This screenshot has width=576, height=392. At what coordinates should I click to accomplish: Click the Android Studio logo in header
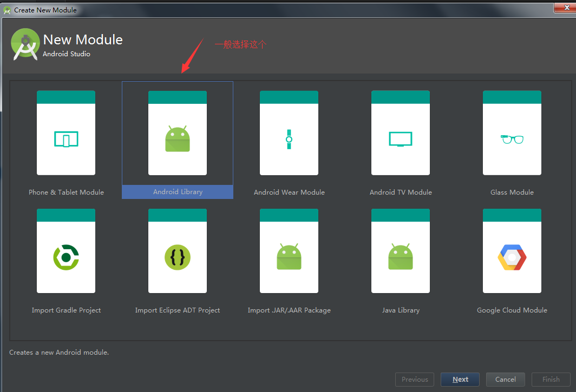coord(25,44)
